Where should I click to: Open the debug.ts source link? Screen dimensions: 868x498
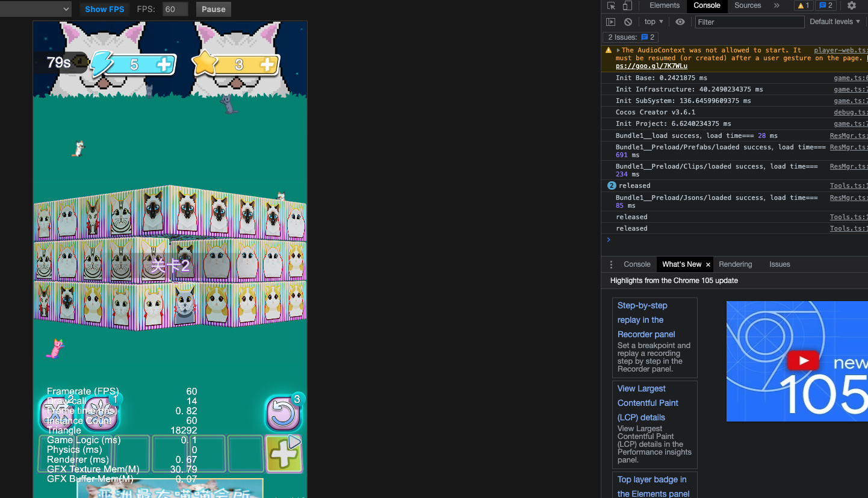pyautogui.click(x=851, y=112)
